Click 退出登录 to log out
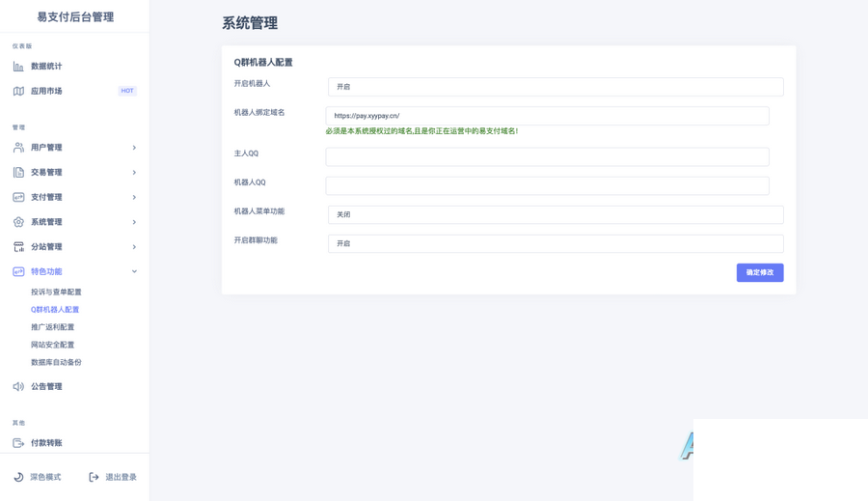 coord(113,477)
